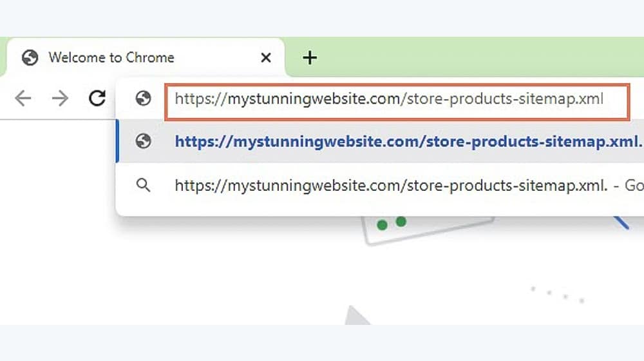This screenshot has width=644, height=361.
Task: Choose the highlighted blue sitemap.xml URL suggestion
Action: [x=380, y=141]
